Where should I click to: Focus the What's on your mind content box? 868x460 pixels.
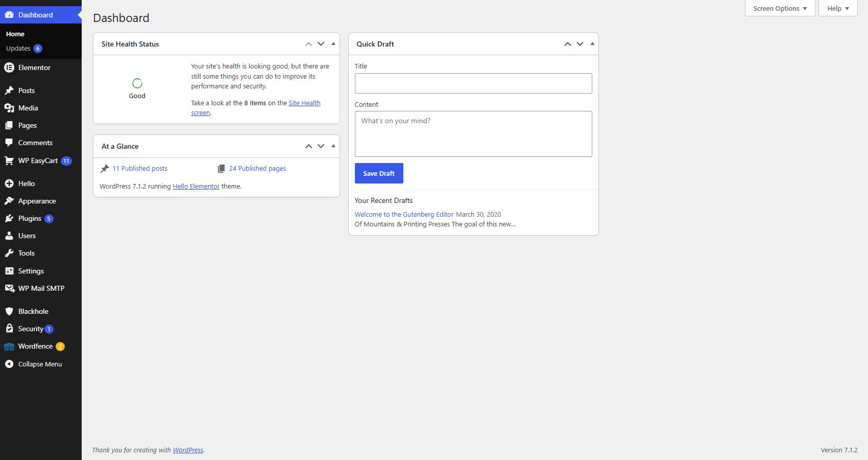pos(473,134)
